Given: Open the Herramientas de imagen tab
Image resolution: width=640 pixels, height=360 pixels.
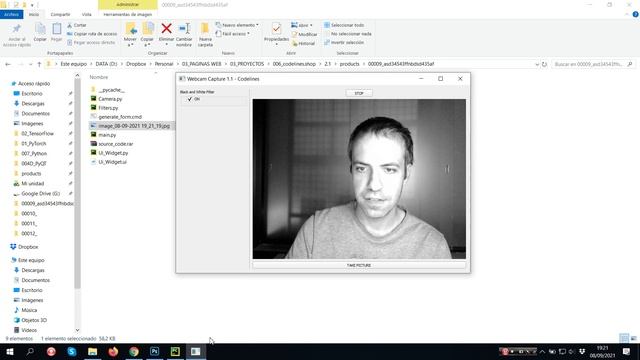Looking at the screenshot, I should 128,14.
